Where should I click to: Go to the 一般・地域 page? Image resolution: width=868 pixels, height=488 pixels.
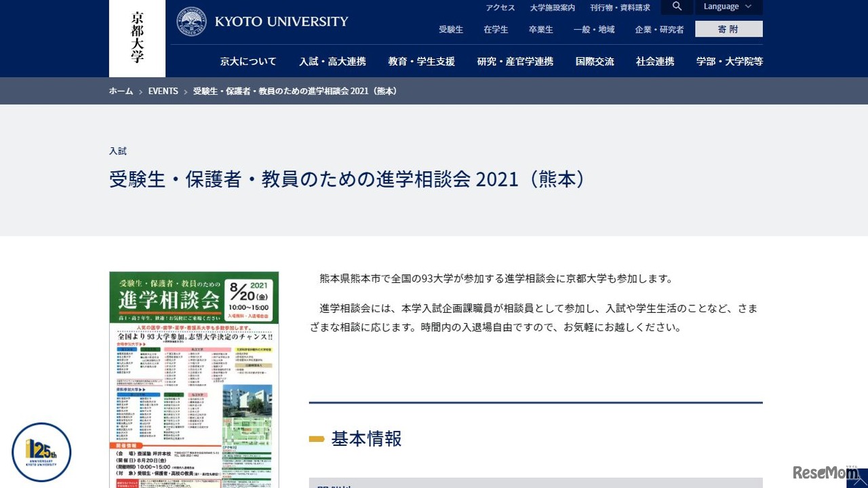[594, 30]
